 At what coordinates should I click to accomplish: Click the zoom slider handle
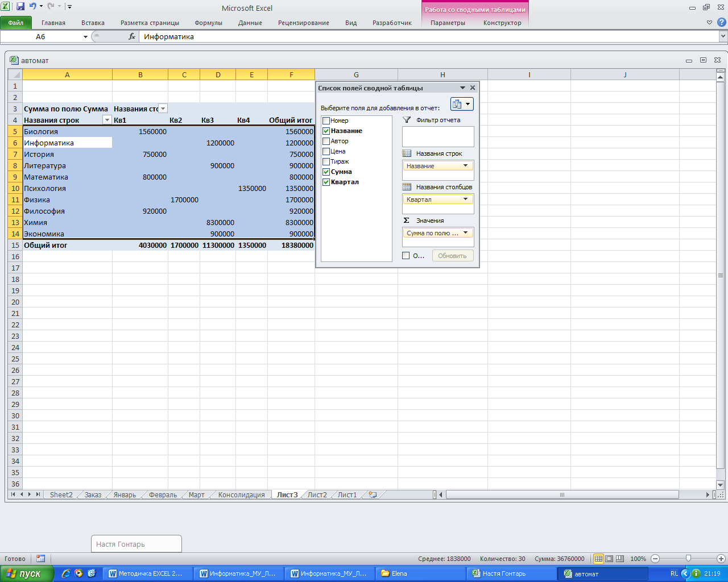tap(688, 559)
